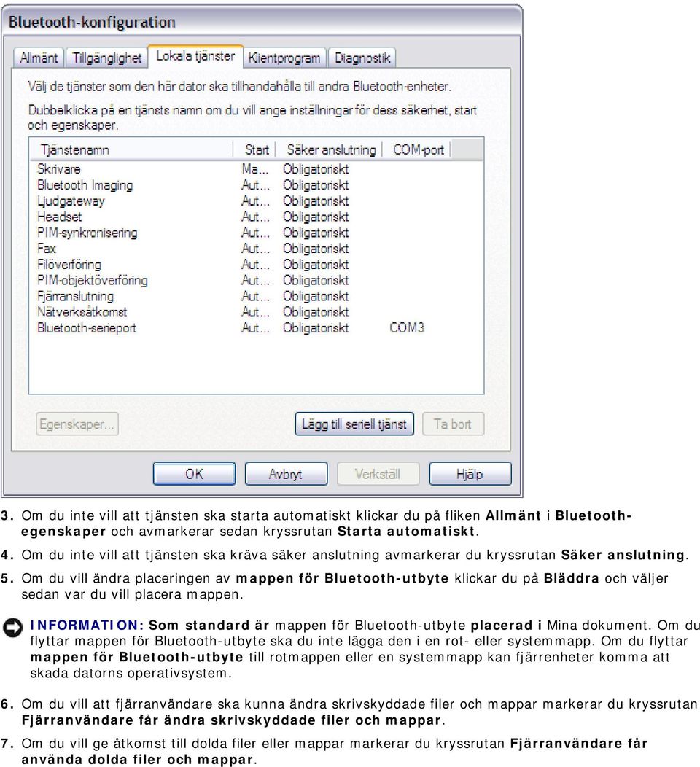Cancel with the Avbryt button
Viewport: 700px width, 767px height.
286,474
